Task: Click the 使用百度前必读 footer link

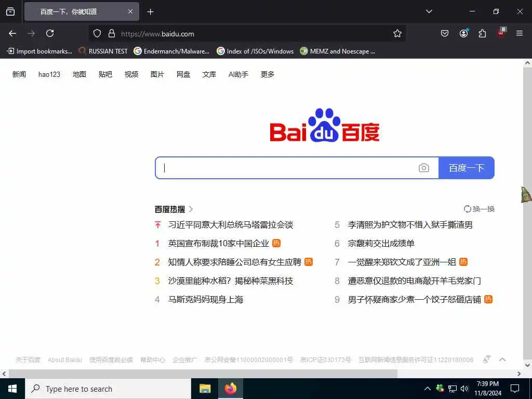Action: [111, 360]
